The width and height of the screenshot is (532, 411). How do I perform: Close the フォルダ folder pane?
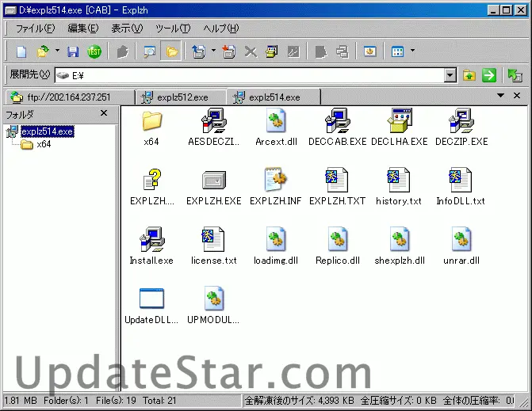coord(104,113)
